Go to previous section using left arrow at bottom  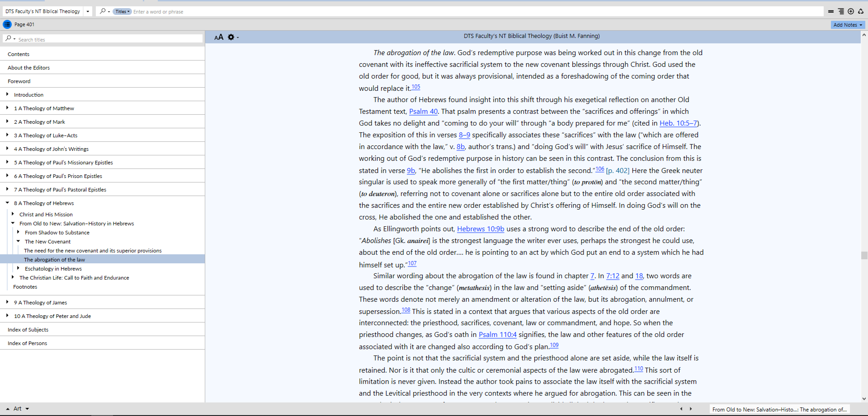pyautogui.click(x=681, y=409)
